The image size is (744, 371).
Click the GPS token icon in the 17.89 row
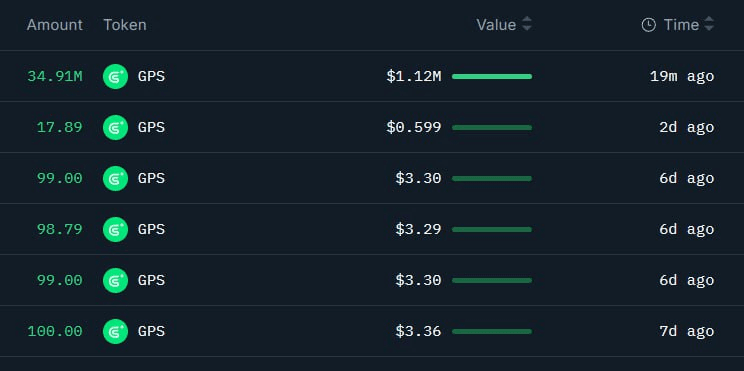click(115, 127)
